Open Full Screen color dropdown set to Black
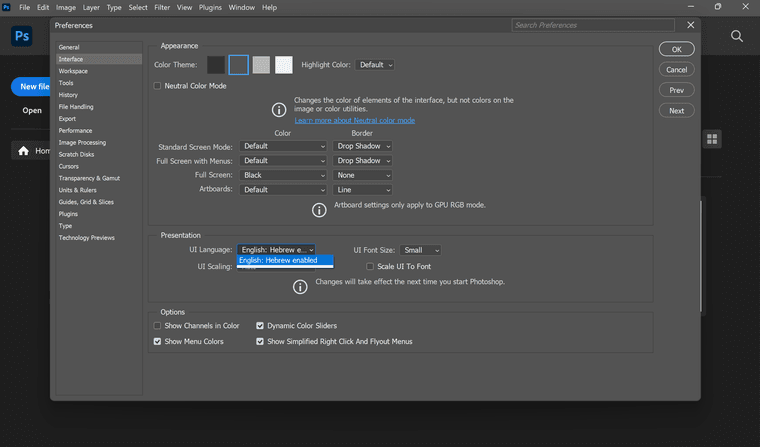This screenshot has width=760, height=447. [x=284, y=175]
